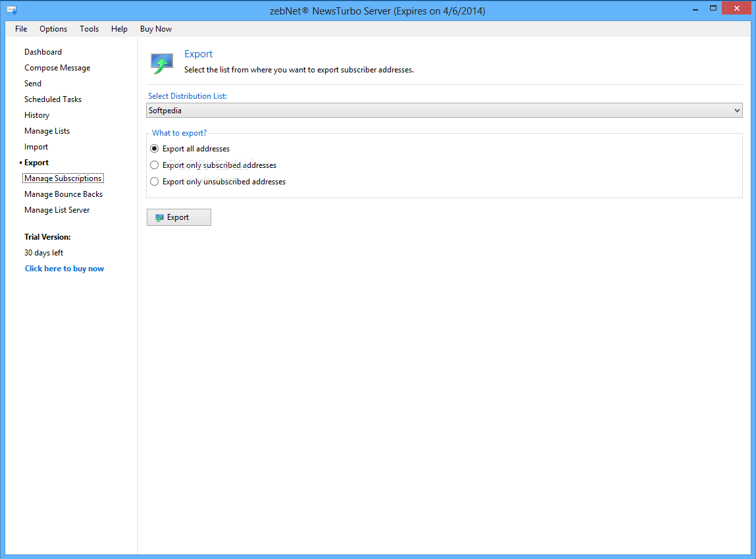Screen dimensions: 756x559
Task: Open the Buy Now menu
Action: coord(156,29)
